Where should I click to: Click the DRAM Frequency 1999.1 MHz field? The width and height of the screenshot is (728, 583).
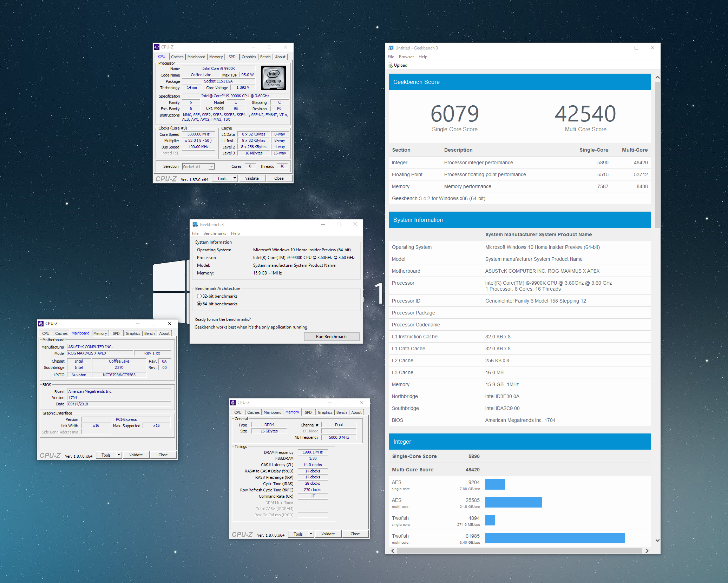coord(313,452)
